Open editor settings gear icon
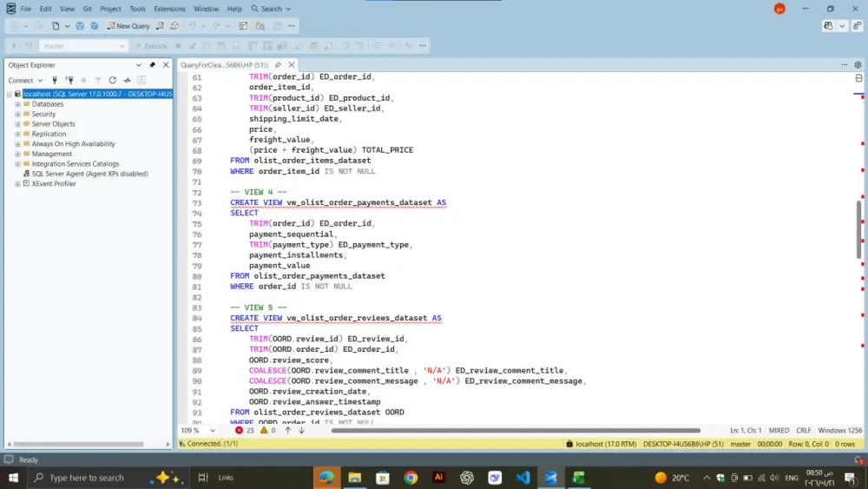Viewport: 868px width, 489px height. point(858,65)
